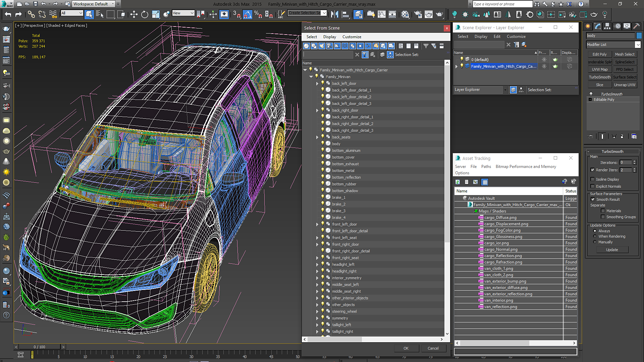Open Select by Name tool
The width and height of the screenshot is (644, 362).
coord(100,14)
